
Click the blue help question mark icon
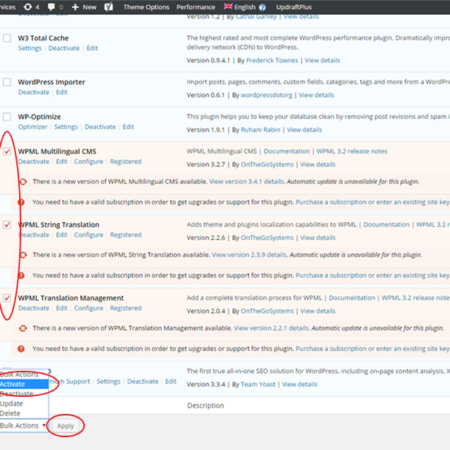point(262,7)
